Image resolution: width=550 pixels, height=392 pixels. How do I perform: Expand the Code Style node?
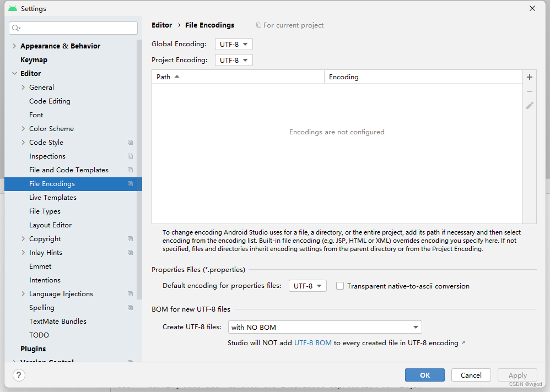[23, 142]
